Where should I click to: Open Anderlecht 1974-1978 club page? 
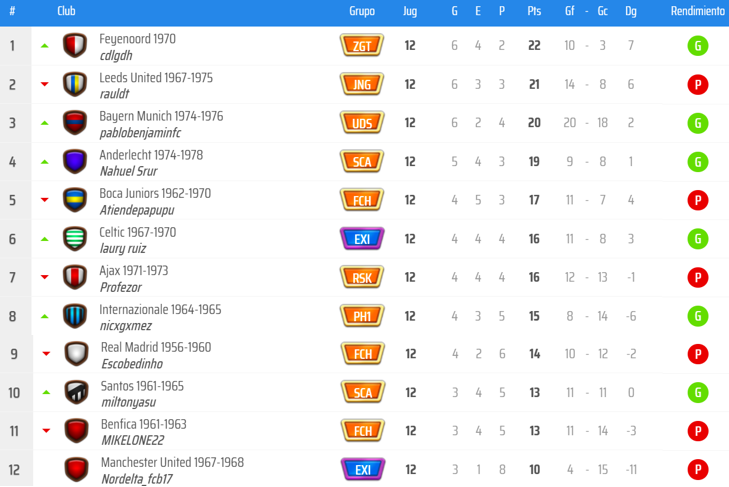pyautogui.click(x=151, y=155)
